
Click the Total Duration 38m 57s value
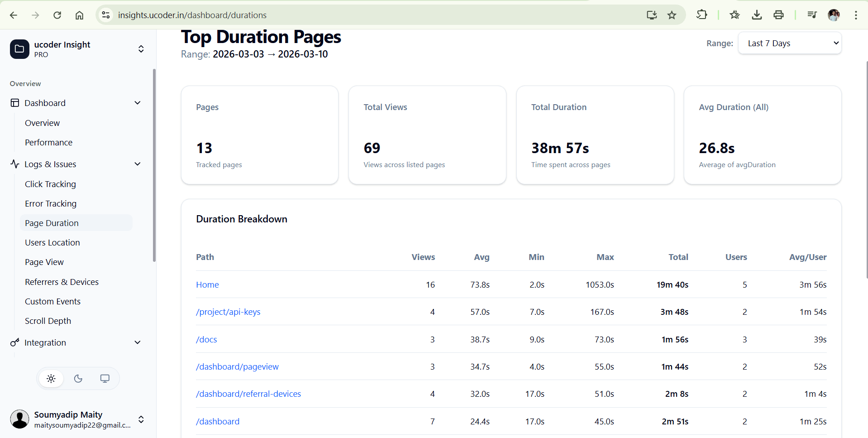point(560,148)
